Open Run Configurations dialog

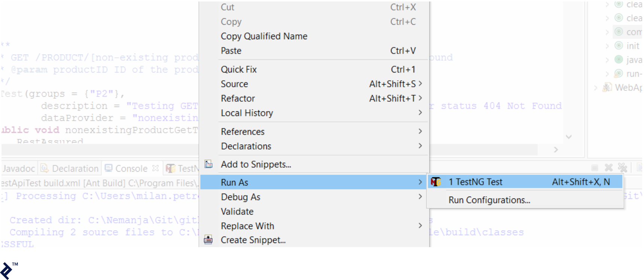tap(489, 200)
